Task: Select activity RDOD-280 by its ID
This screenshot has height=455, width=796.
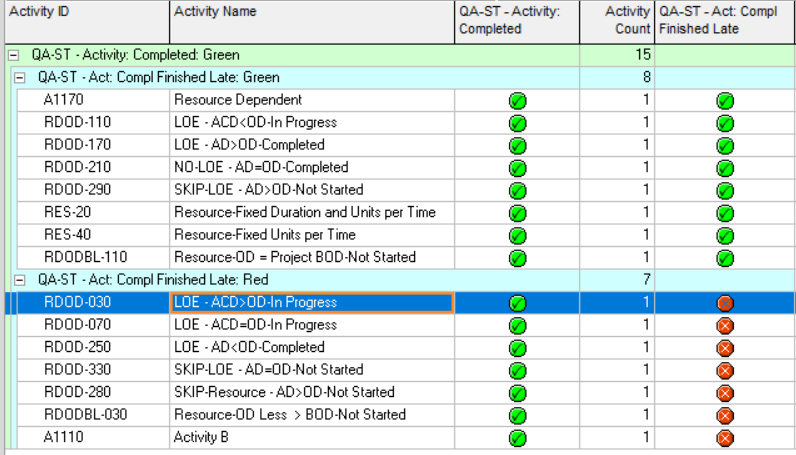Action: [77, 392]
